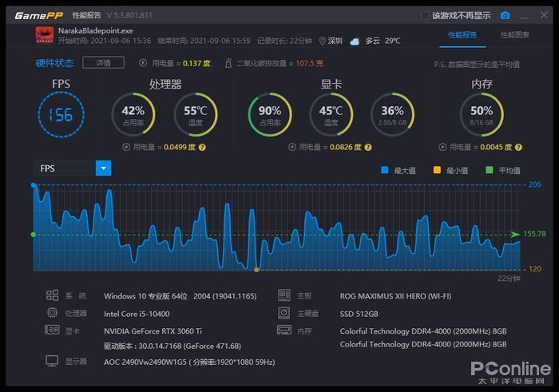Screen dimensions: 559x392
Task: Click the 最小值 orange legend swatch
Action: pos(437,170)
